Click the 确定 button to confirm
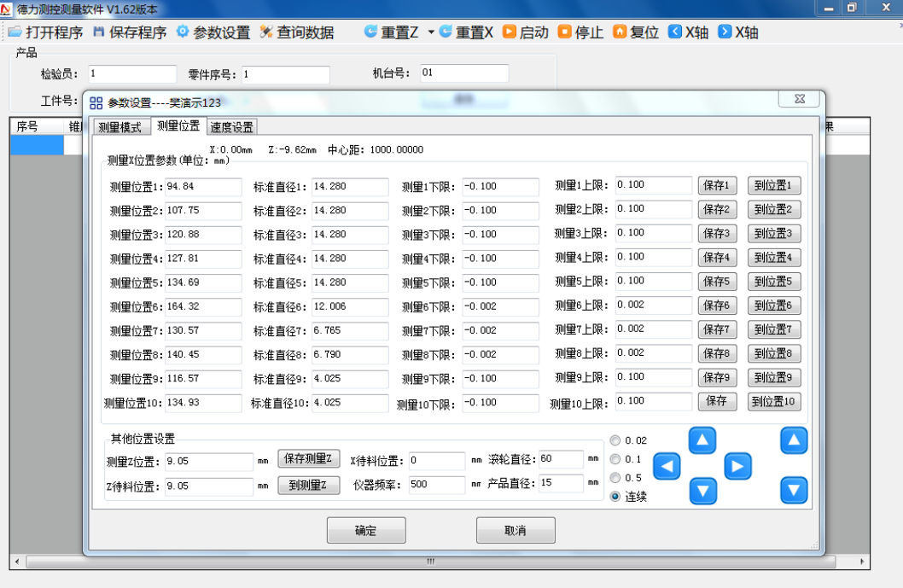This screenshot has height=588, width=903. (365, 529)
